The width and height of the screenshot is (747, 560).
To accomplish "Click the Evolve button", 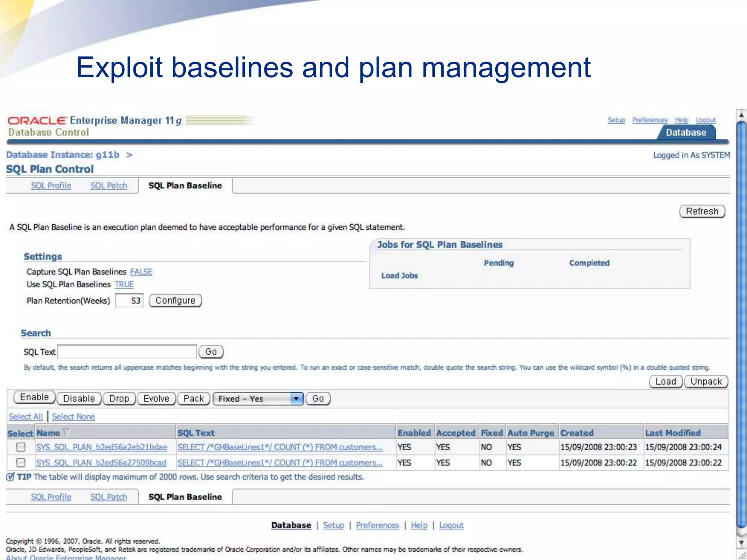I will (156, 398).
